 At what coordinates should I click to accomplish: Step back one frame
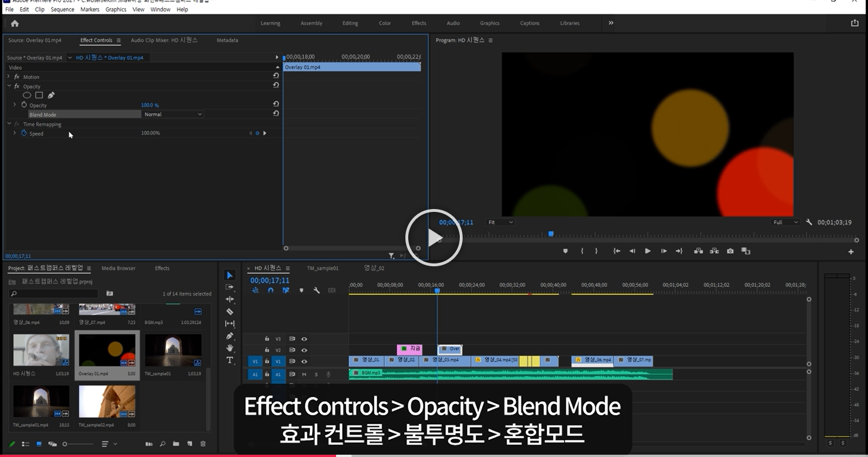(632, 251)
